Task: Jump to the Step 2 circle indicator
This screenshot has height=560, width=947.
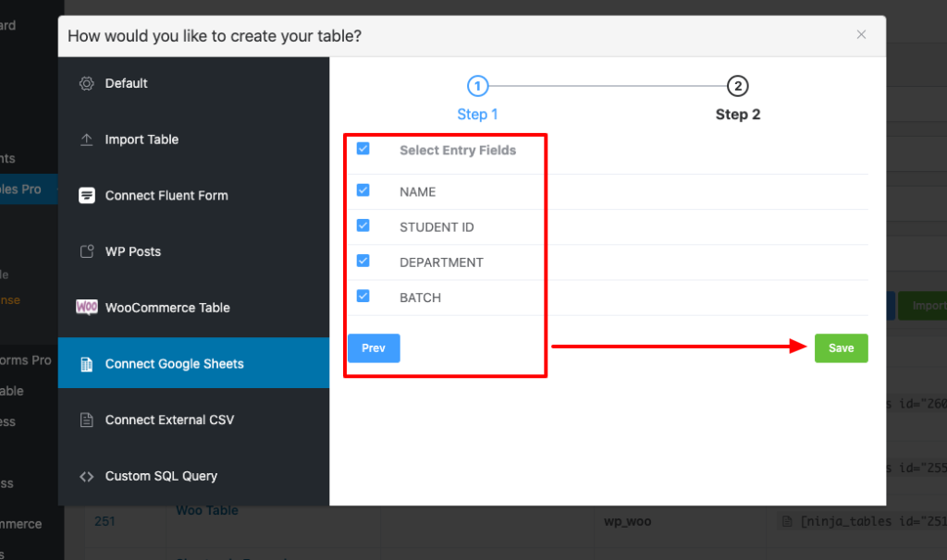Action: click(x=737, y=87)
